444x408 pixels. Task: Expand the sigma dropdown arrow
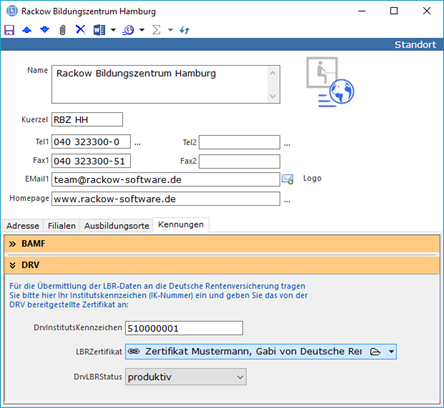coord(170,30)
